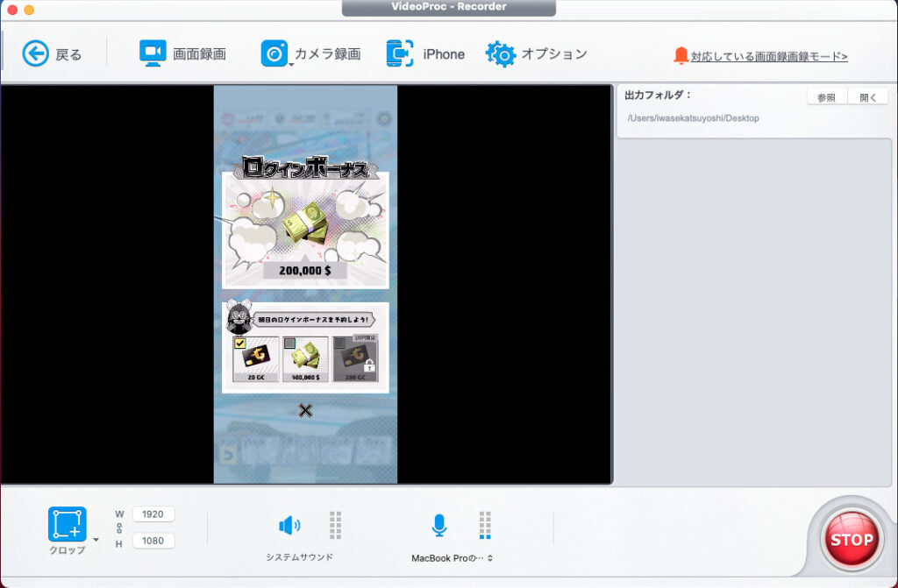Toggle the microphone recording icon
This screenshot has width=898, height=588.
(x=438, y=525)
